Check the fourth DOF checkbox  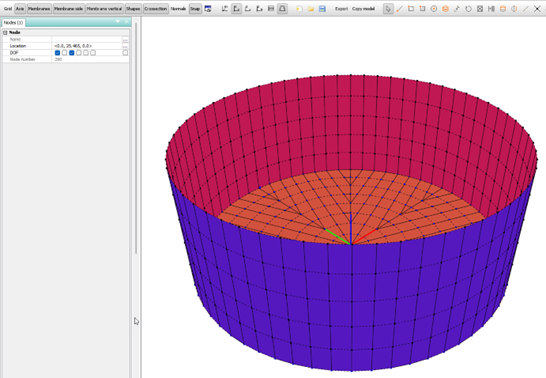[79, 53]
